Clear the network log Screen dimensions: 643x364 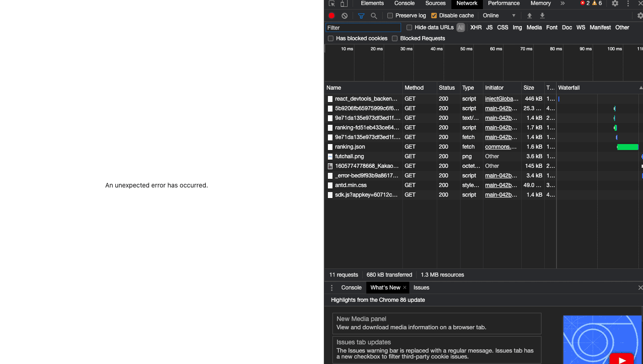coord(344,16)
